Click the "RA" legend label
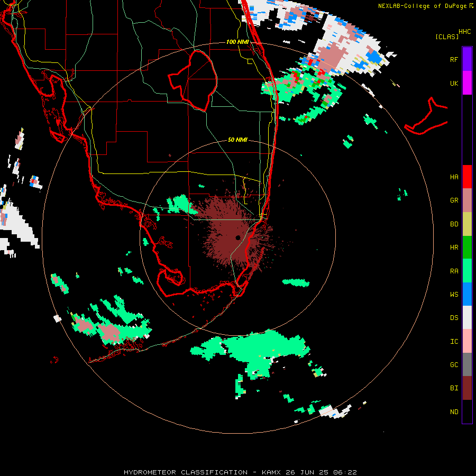The image size is (476, 476). click(x=454, y=271)
